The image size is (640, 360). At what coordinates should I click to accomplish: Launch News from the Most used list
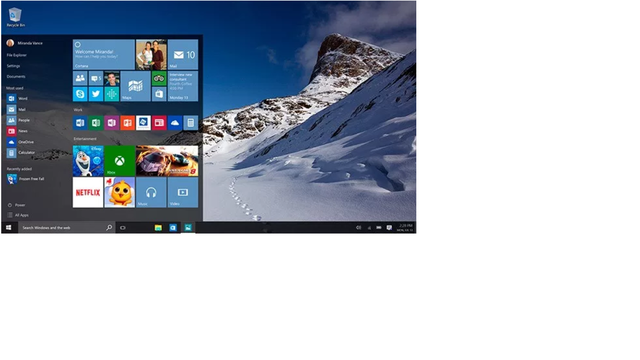coord(17,131)
